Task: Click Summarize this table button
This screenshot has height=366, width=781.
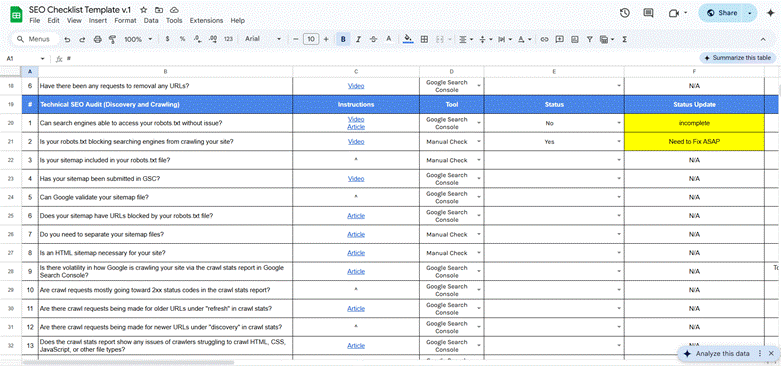Action: pos(737,58)
